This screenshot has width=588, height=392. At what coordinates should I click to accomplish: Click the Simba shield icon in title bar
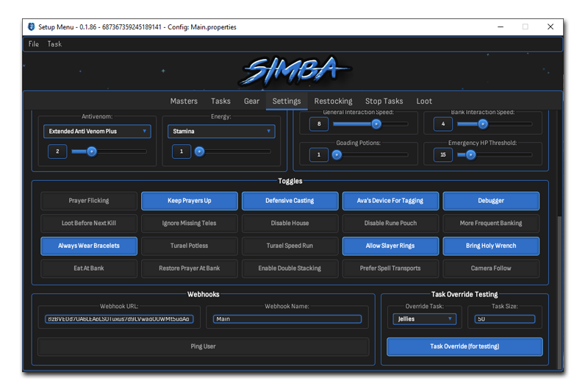click(x=31, y=26)
